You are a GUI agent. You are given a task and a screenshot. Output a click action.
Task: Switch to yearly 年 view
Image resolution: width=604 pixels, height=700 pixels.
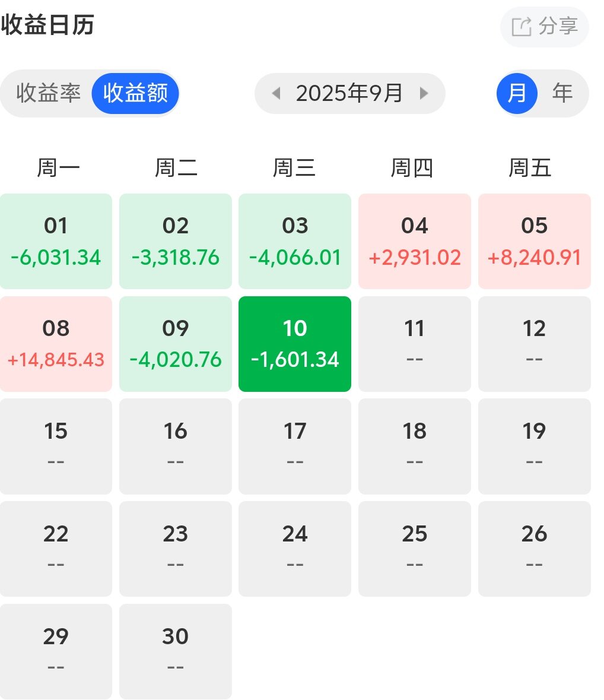(562, 93)
